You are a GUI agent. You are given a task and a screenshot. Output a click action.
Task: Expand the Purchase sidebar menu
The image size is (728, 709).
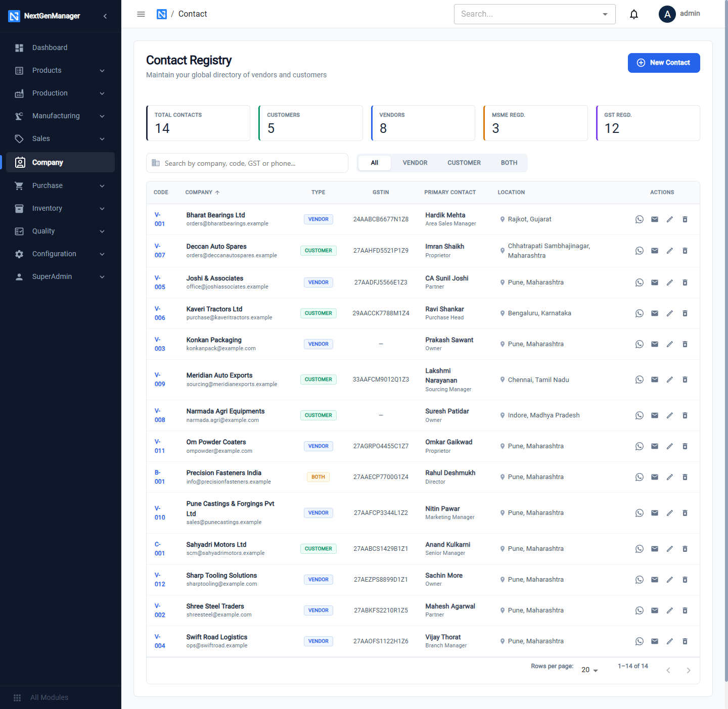click(x=61, y=185)
